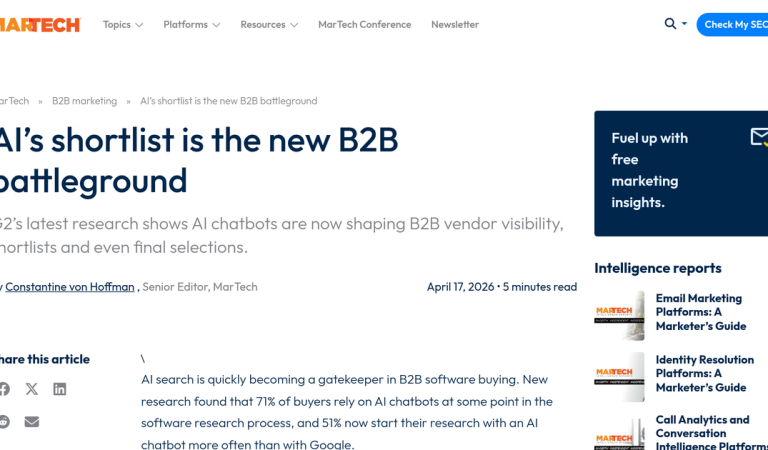The image size is (768, 450).
Task: Expand the Resources menu chevron
Action: point(294,25)
